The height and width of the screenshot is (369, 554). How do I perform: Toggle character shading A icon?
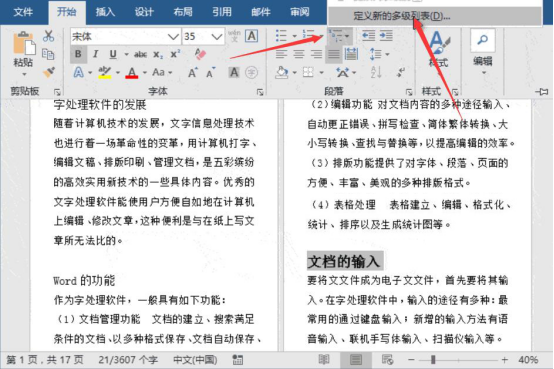tap(234, 73)
